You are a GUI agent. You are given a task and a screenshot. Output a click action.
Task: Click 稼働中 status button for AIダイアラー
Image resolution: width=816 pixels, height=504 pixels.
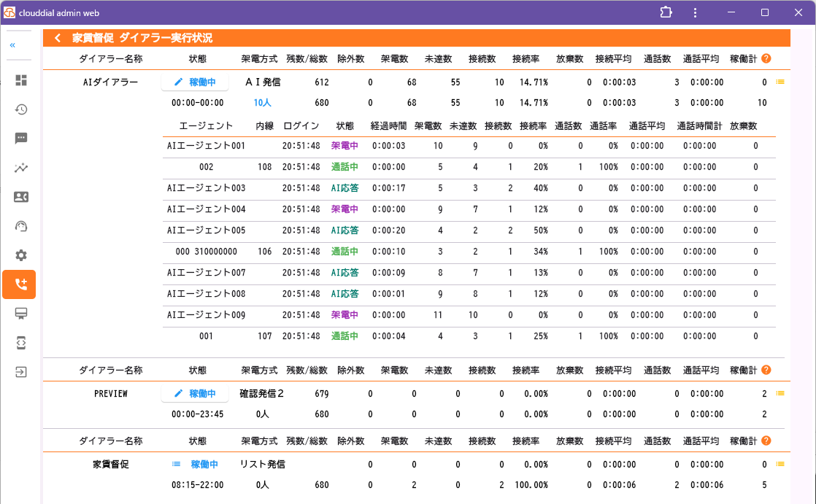tap(195, 82)
